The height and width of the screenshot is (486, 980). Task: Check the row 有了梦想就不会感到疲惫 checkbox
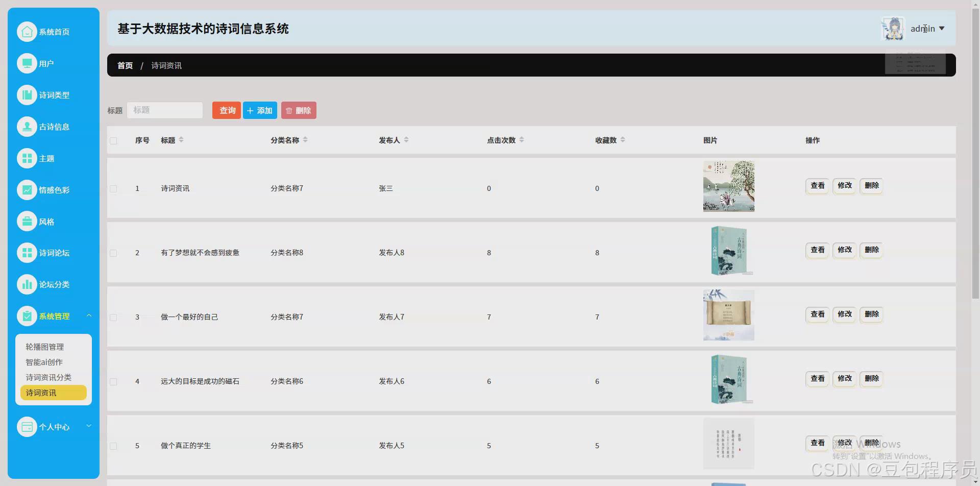click(x=113, y=253)
